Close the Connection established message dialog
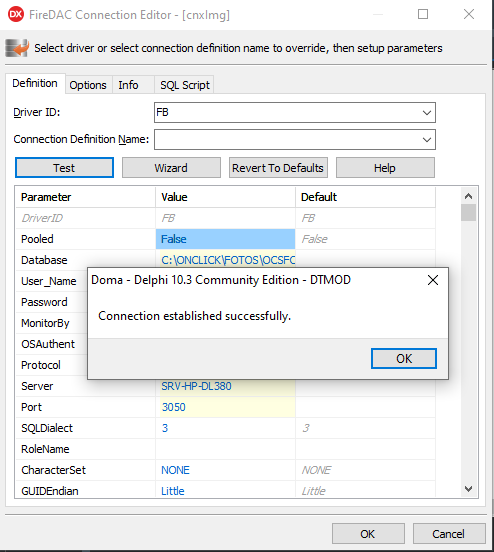This screenshot has height=552, width=494. 433,280
